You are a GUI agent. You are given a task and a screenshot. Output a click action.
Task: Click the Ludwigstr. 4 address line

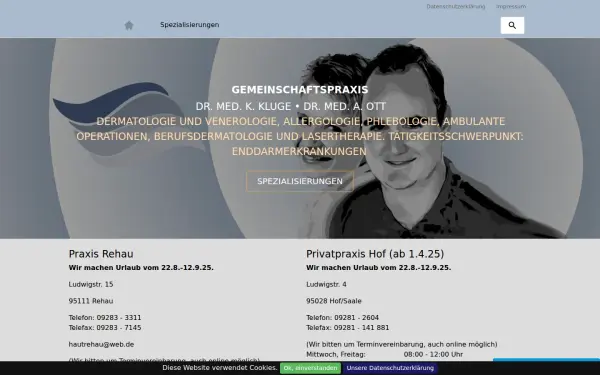pyautogui.click(x=326, y=284)
